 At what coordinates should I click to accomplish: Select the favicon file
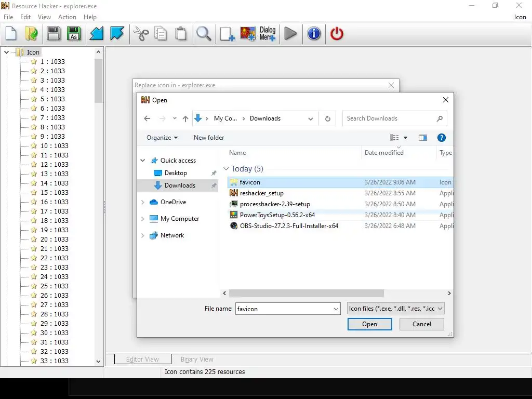[x=340, y=182]
